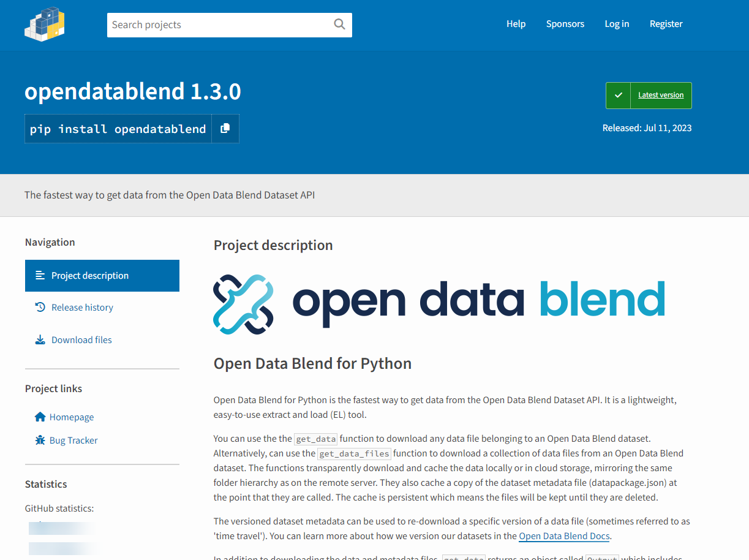The height and width of the screenshot is (560, 749).
Task: Click the Open Data Blend logo image
Action: click(x=439, y=305)
